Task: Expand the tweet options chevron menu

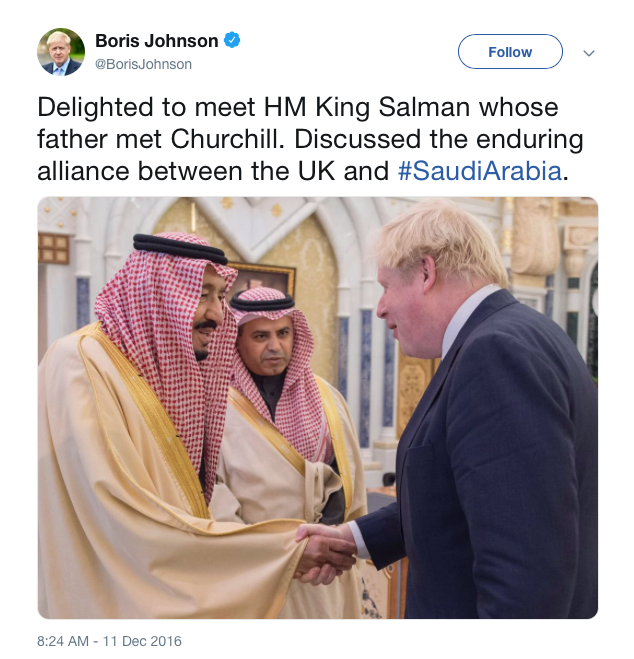Action: [589, 53]
